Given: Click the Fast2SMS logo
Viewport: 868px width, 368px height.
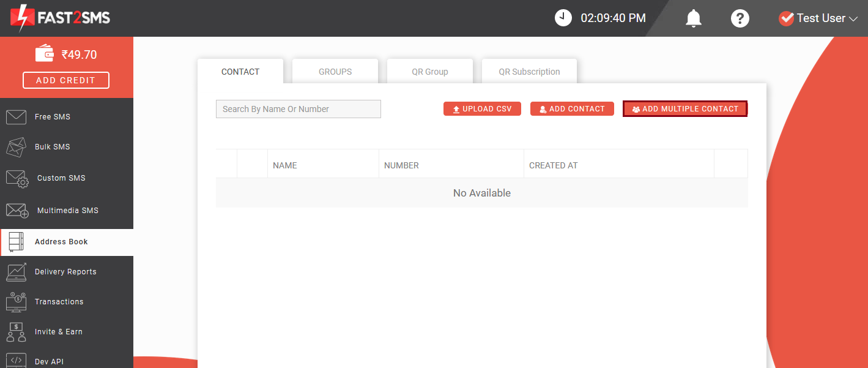Looking at the screenshot, I should [60, 18].
